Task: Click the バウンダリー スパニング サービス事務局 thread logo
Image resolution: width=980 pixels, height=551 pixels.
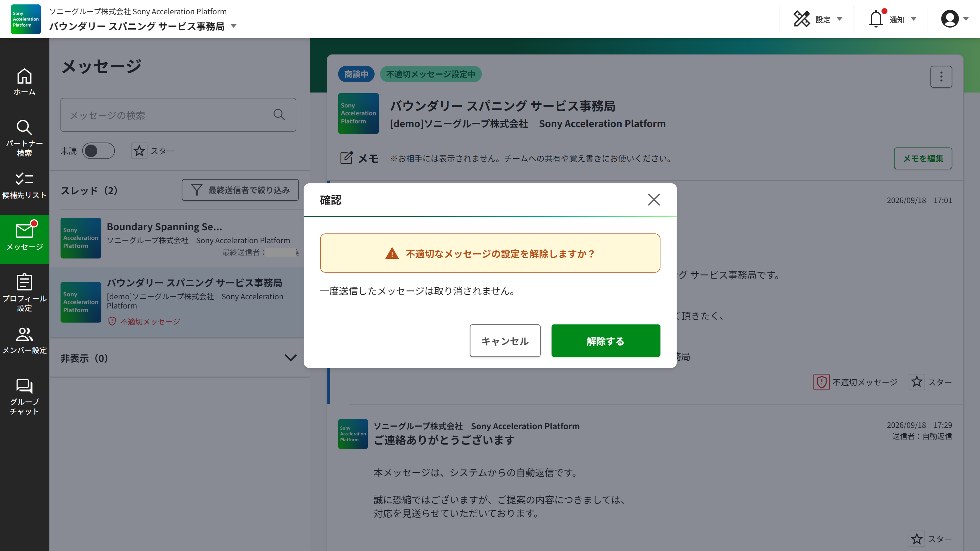Action: (81, 302)
